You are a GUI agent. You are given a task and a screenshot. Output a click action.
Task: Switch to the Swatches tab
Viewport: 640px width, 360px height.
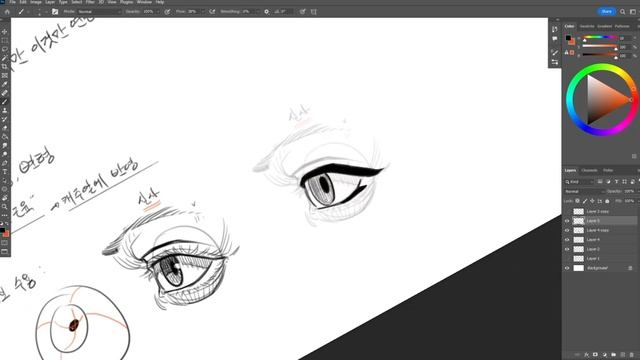(x=587, y=26)
